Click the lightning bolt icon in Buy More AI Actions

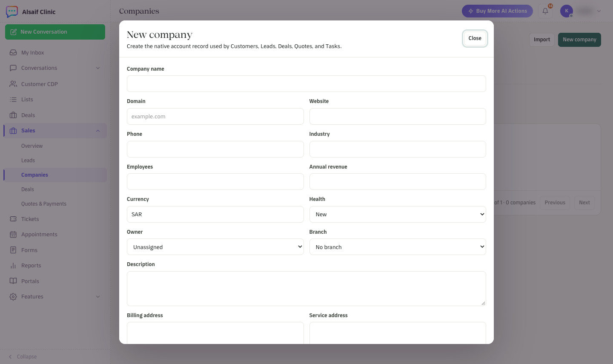(471, 11)
